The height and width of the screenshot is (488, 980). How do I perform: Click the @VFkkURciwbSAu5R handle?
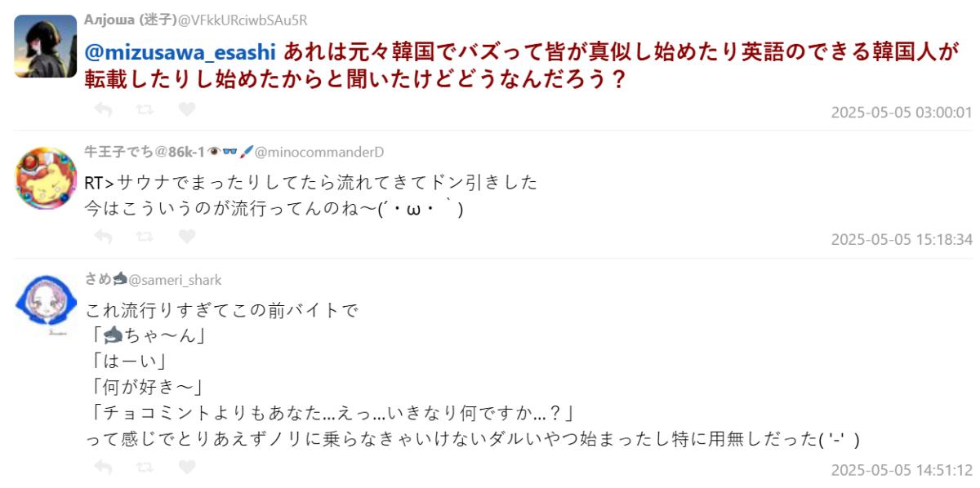242,20
